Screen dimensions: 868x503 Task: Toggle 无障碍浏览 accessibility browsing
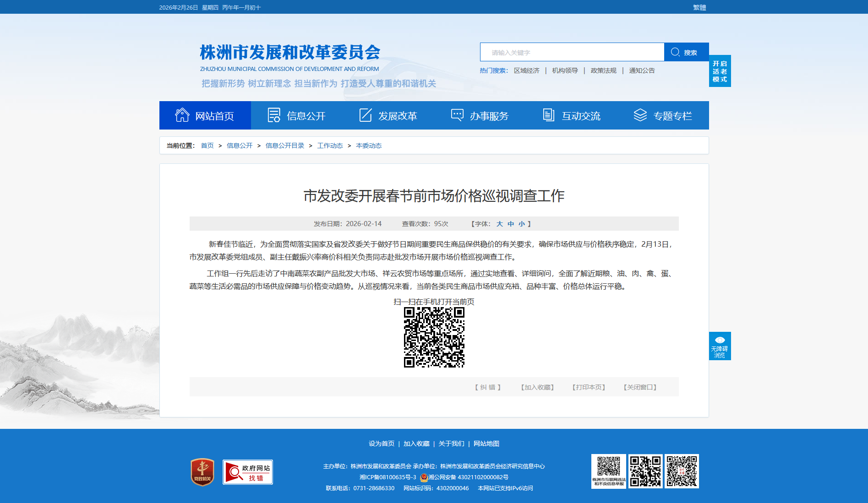click(x=720, y=346)
